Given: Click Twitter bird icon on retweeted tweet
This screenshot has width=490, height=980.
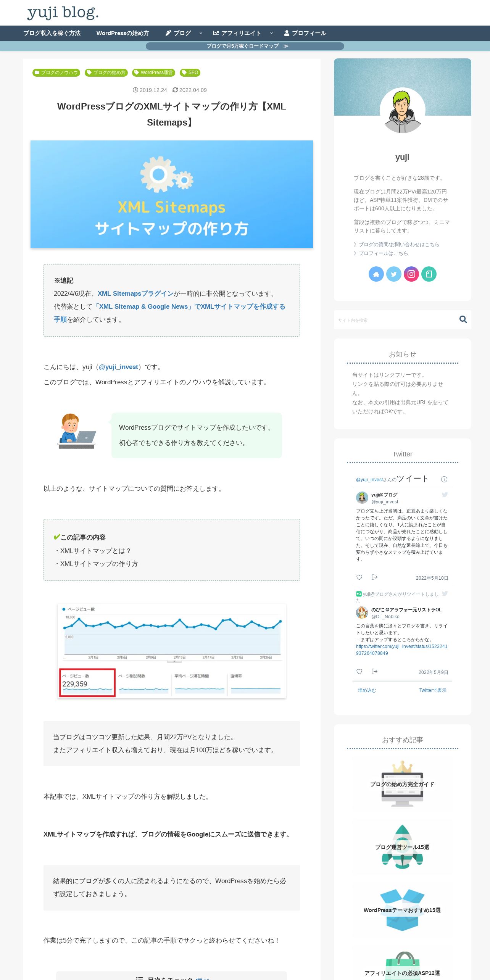Looking at the screenshot, I should click(x=445, y=594).
